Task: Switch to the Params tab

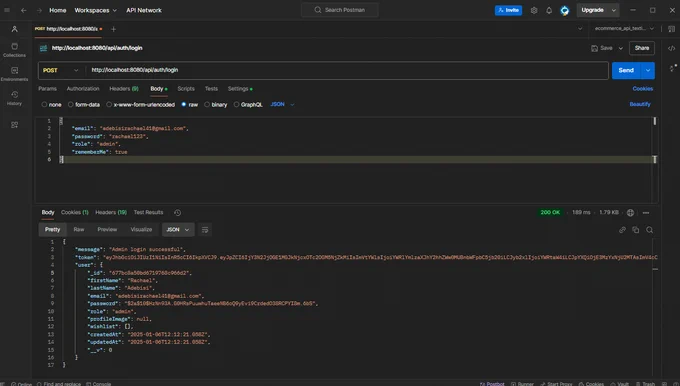Action: pyautogui.click(x=47, y=88)
